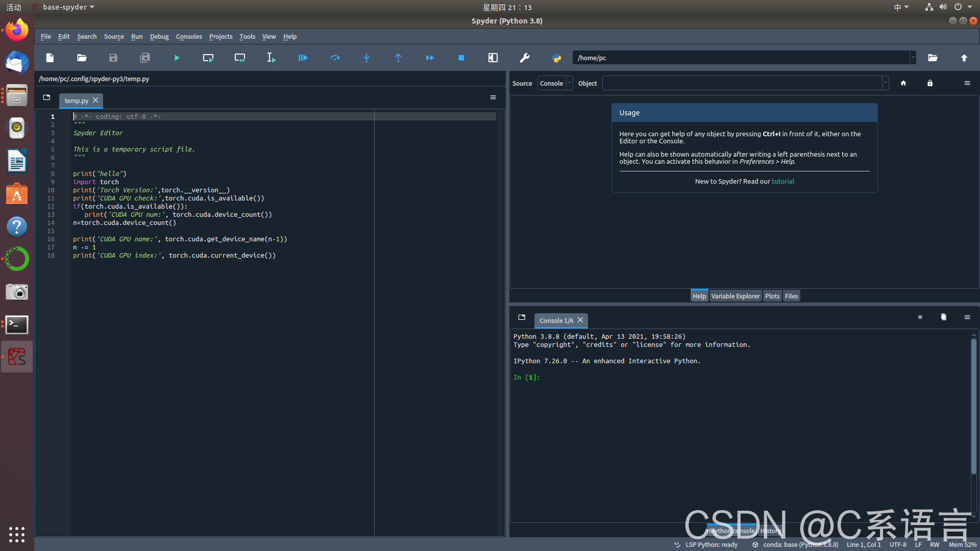Click the Debug file icon in toolbar
This screenshot has height=551, width=980.
click(x=303, y=57)
